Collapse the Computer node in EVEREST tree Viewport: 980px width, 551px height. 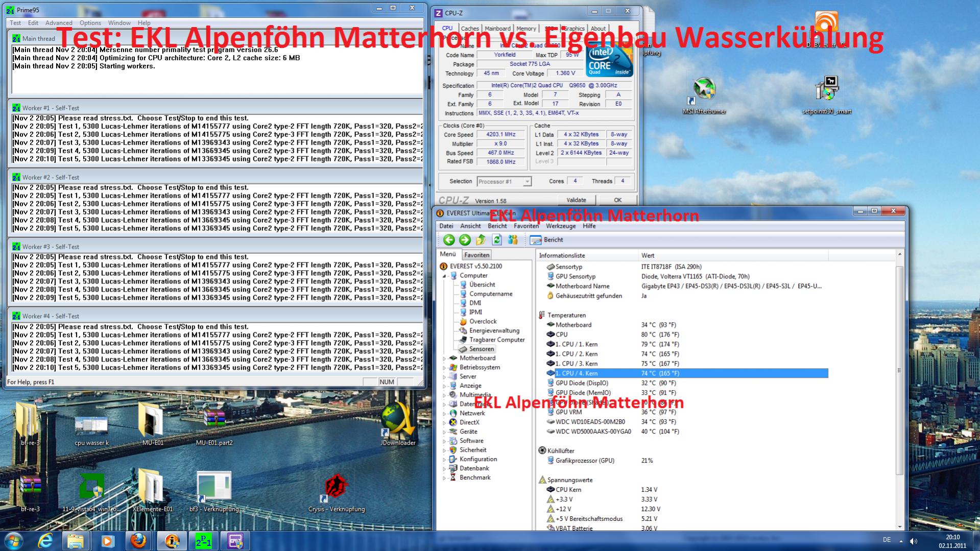pos(445,276)
